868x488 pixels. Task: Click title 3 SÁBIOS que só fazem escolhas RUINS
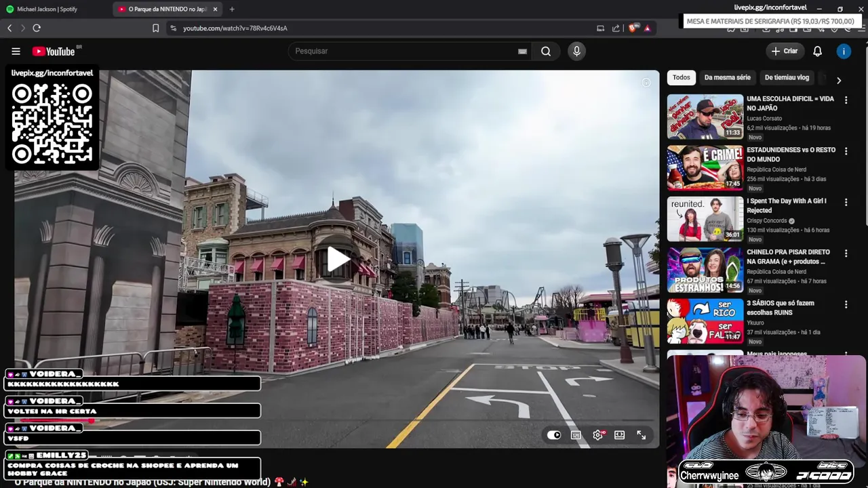(x=781, y=308)
